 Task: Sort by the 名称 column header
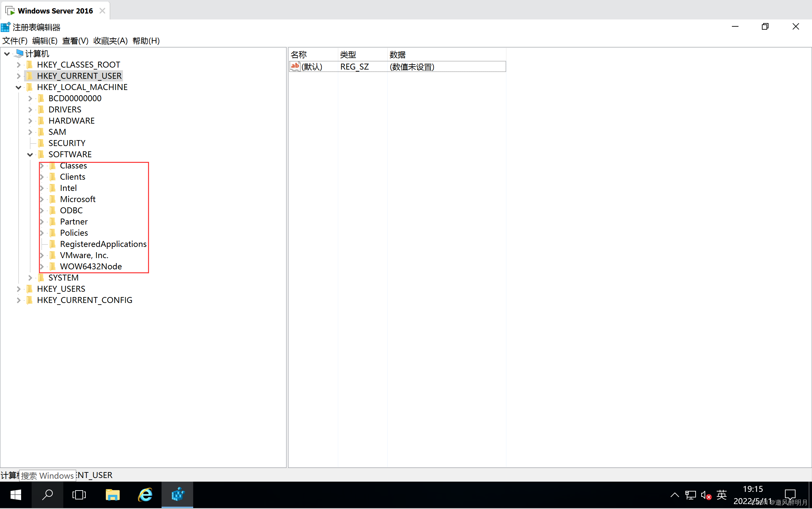[313, 54]
